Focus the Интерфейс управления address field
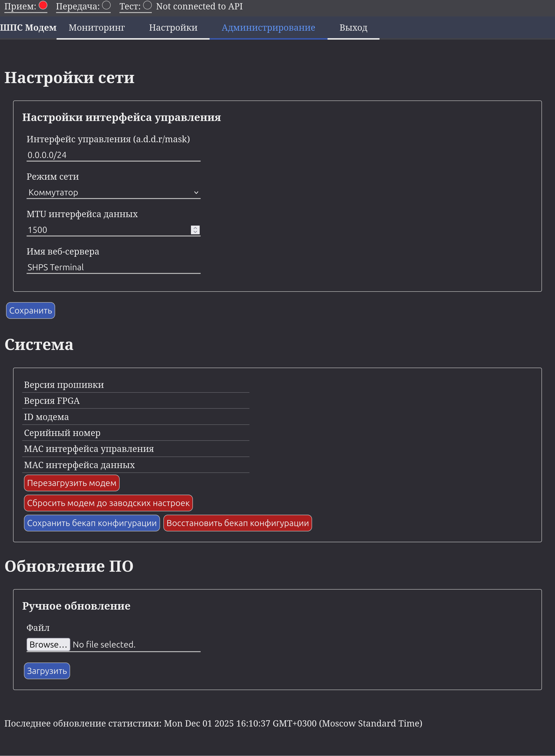 tap(113, 155)
